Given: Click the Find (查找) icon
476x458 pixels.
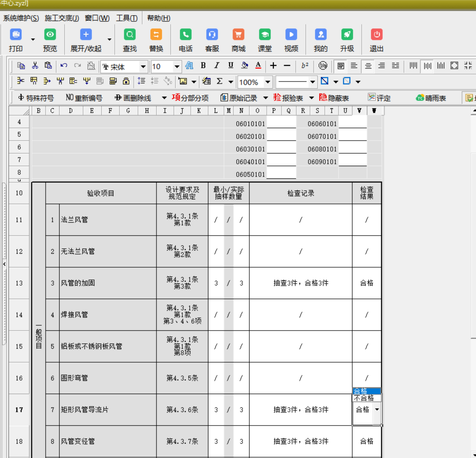Looking at the screenshot, I should coord(130,35).
